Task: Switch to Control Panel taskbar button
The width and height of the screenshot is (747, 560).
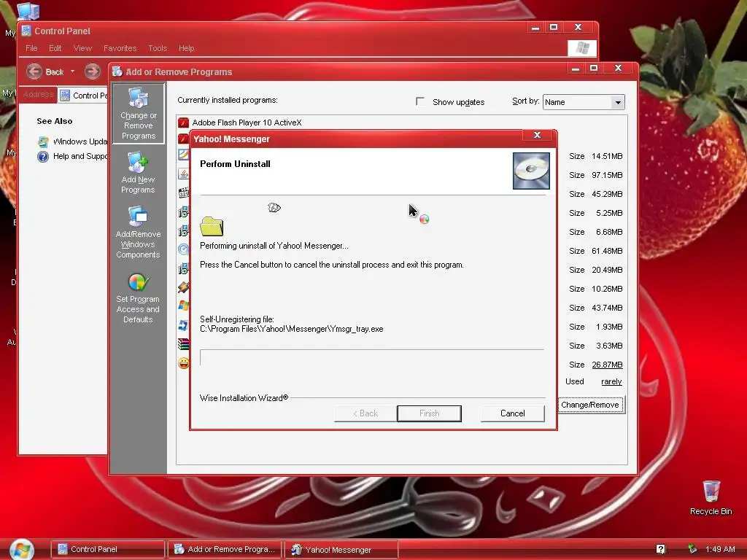Action: click(108, 549)
